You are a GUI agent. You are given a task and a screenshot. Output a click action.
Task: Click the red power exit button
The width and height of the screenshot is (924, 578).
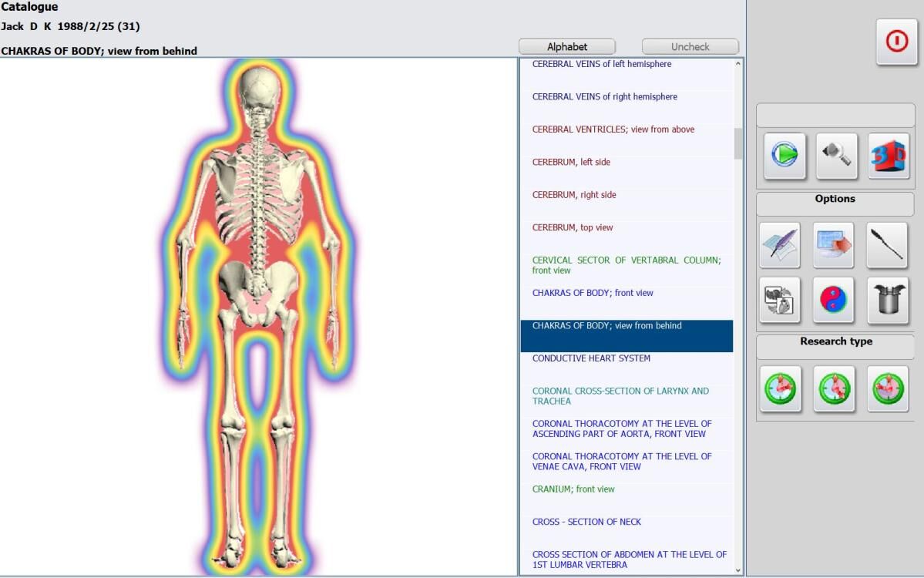pyautogui.click(x=896, y=42)
